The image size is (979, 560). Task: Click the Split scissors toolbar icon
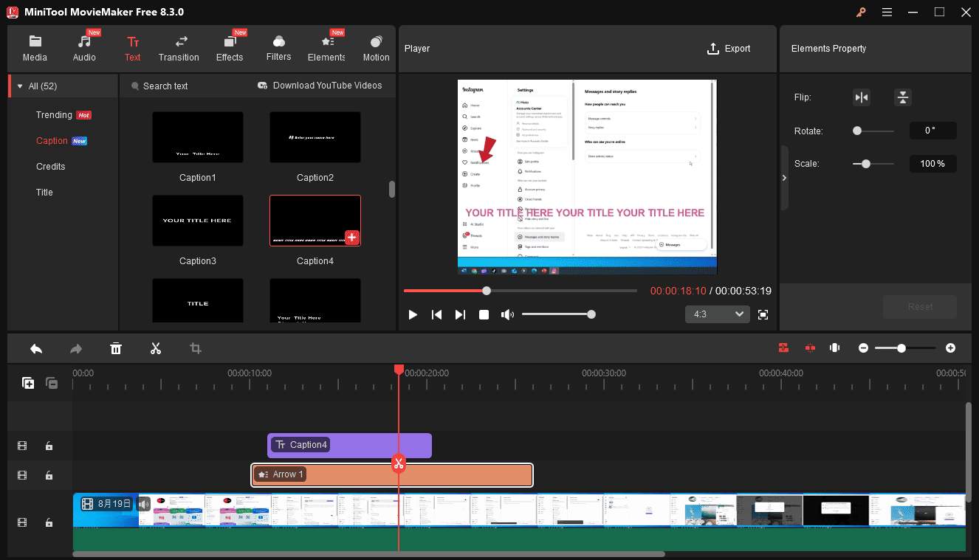(x=155, y=348)
